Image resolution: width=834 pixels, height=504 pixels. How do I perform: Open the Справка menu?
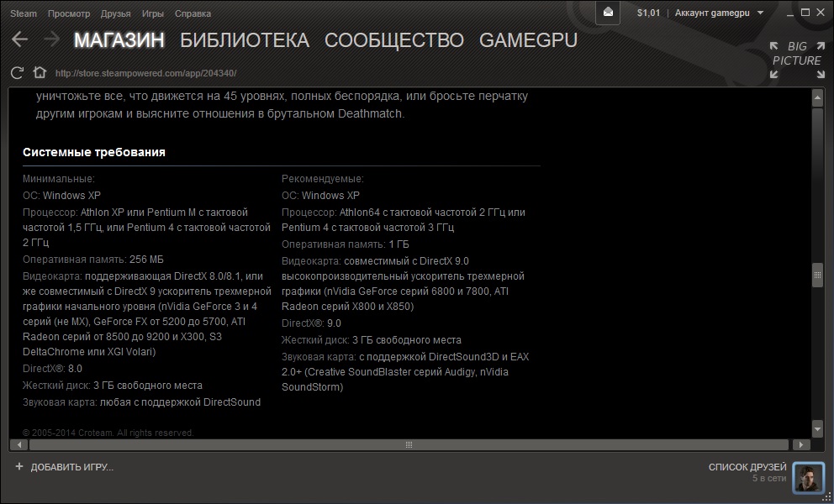click(x=193, y=13)
